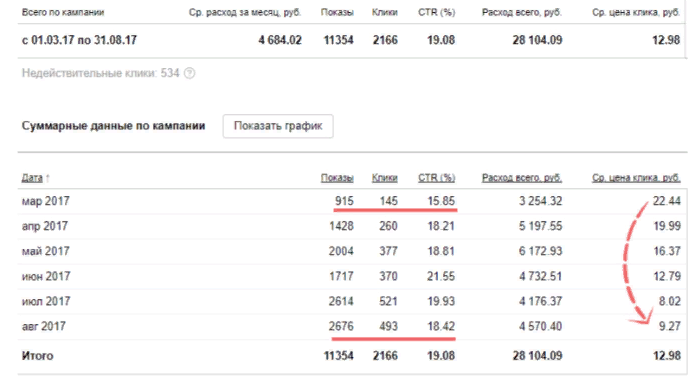Click spend value 3 254.32 for March
The width and height of the screenshot is (693, 378).
541,201
